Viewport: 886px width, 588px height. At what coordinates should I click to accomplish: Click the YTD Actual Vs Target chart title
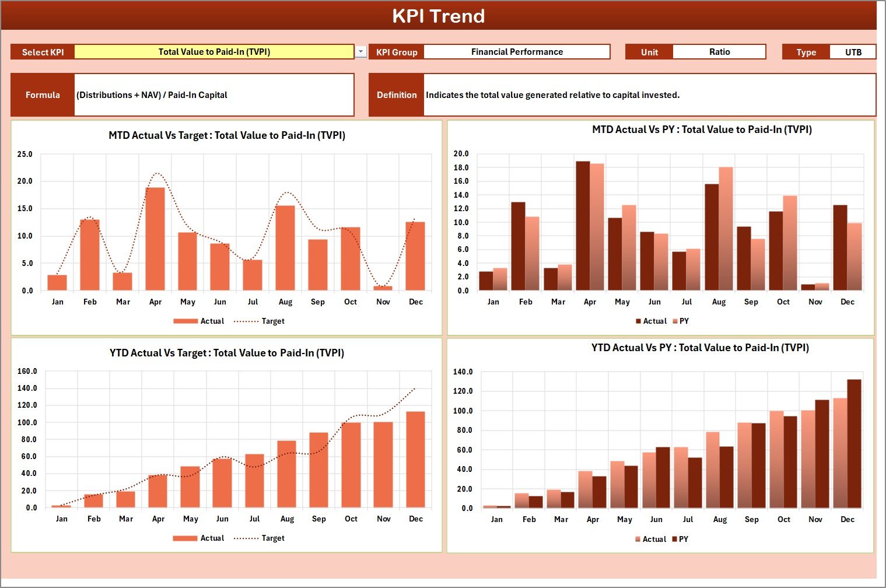pyautogui.click(x=227, y=353)
